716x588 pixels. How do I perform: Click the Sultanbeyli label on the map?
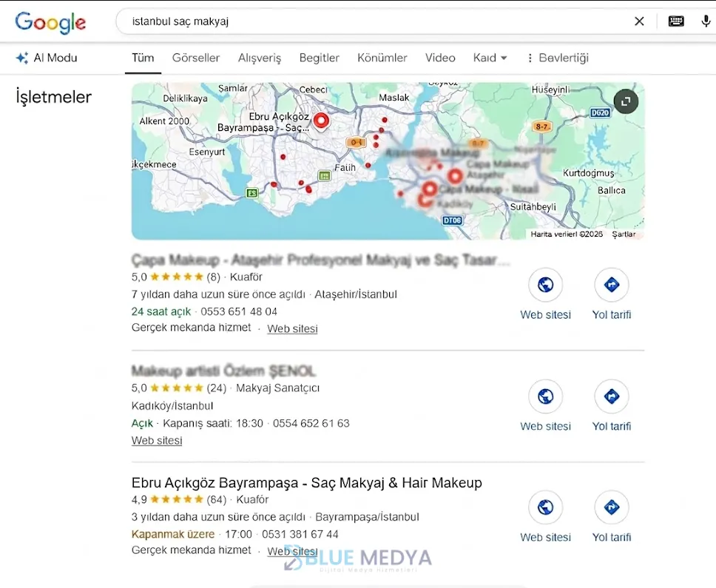533,207
